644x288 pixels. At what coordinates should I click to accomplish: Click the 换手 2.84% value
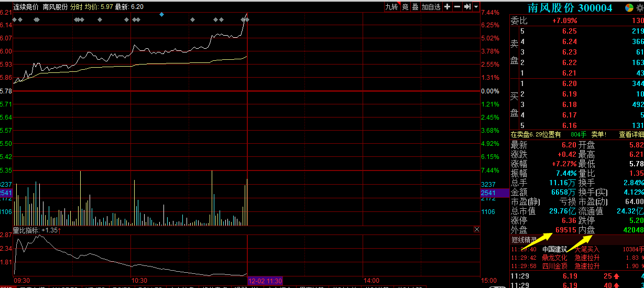pyautogui.click(x=633, y=183)
